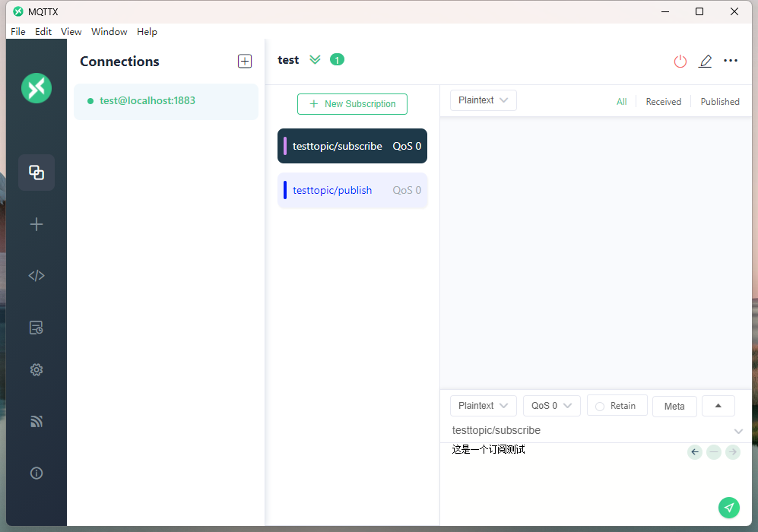
Task: Open the Window menu
Action: pos(109,32)
